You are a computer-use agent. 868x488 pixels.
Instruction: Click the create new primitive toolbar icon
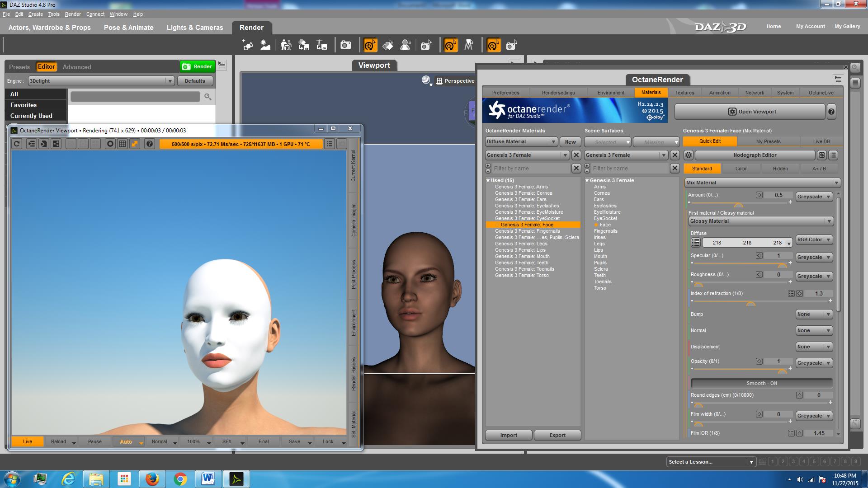(247, 45)
